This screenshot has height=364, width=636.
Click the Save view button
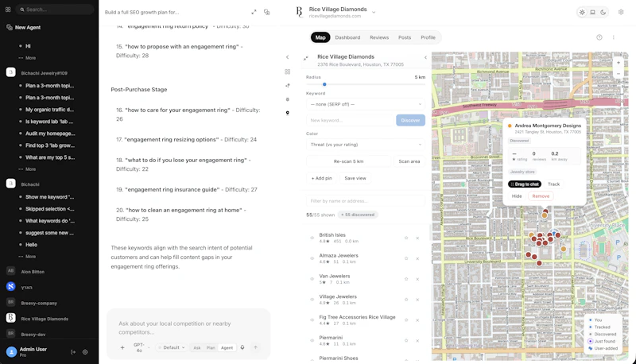click(355, 178)
